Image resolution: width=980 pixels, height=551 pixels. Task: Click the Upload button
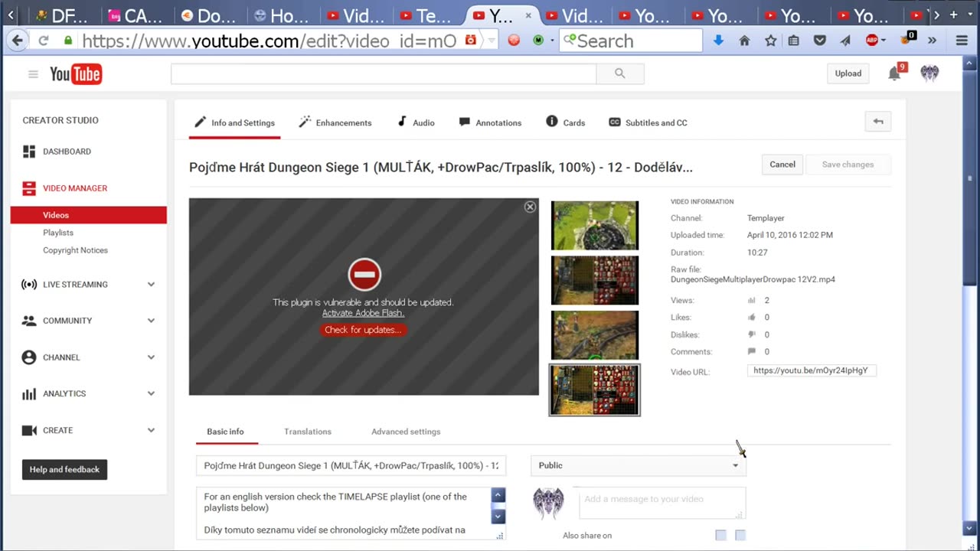(848, 73)
